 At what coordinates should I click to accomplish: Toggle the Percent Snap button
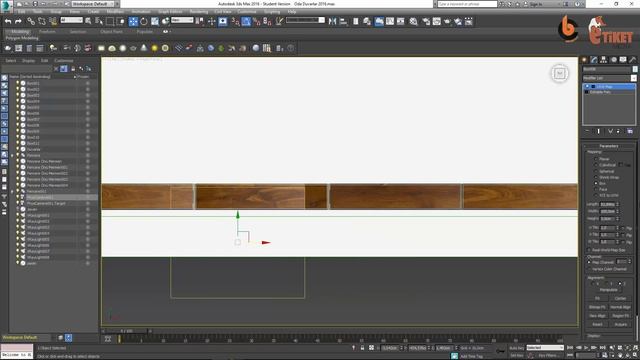click(x=257, y=22)
